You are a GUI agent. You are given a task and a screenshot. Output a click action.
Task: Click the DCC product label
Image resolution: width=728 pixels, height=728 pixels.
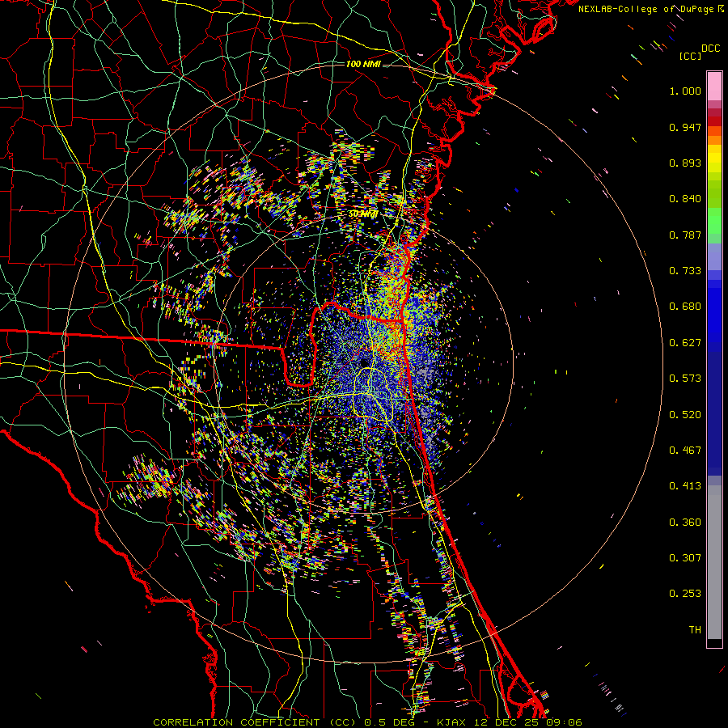click(710, 49)
